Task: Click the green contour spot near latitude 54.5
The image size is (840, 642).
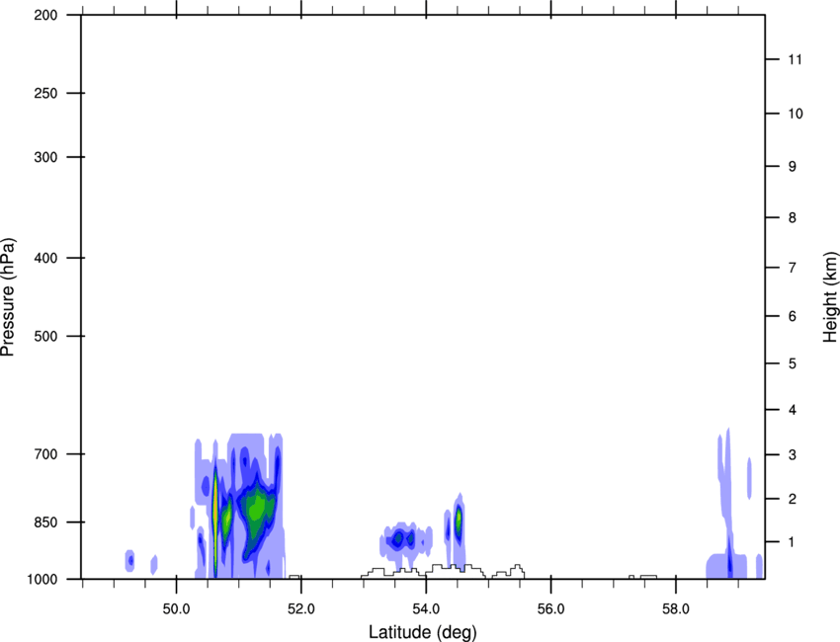Action: click(x=458, y=520)
